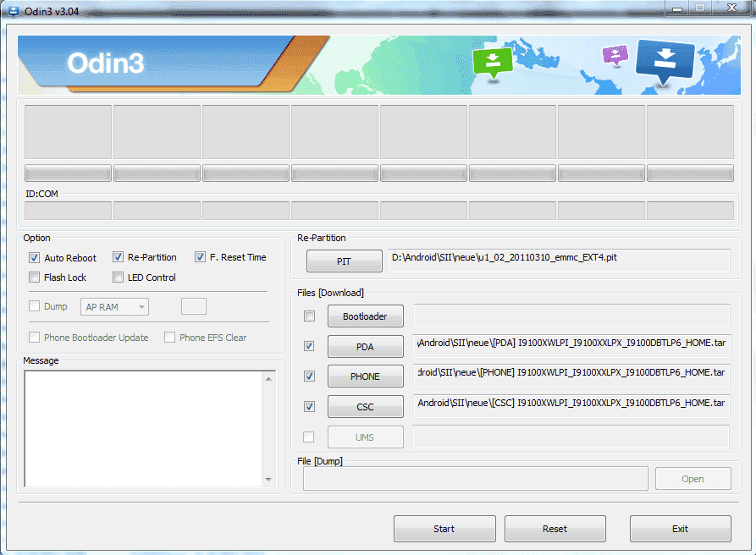Click the empty UMS path field
This screenshot has width=756, height=555.
pyautogui.click(x=571, y=437)
